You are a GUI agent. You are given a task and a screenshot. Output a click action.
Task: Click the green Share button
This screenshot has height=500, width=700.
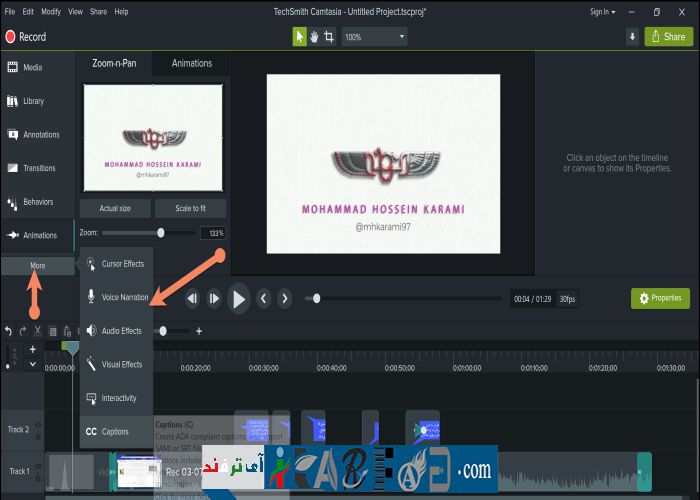667,37
